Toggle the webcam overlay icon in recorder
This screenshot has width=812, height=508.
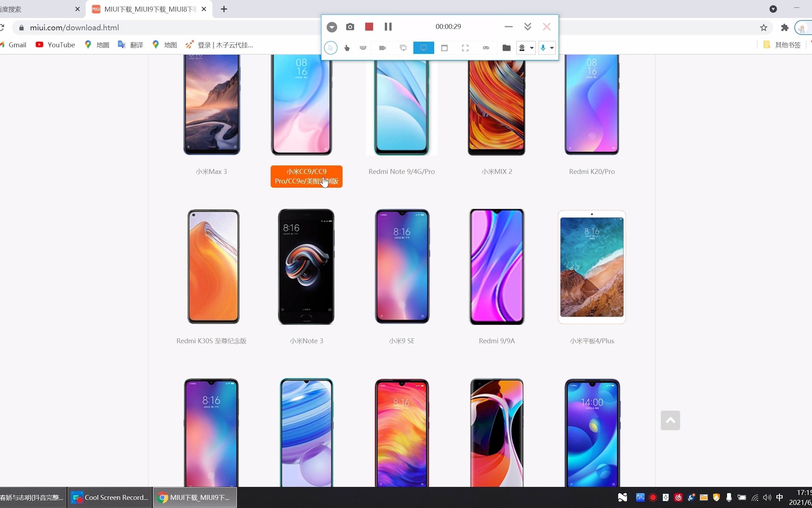522,48
